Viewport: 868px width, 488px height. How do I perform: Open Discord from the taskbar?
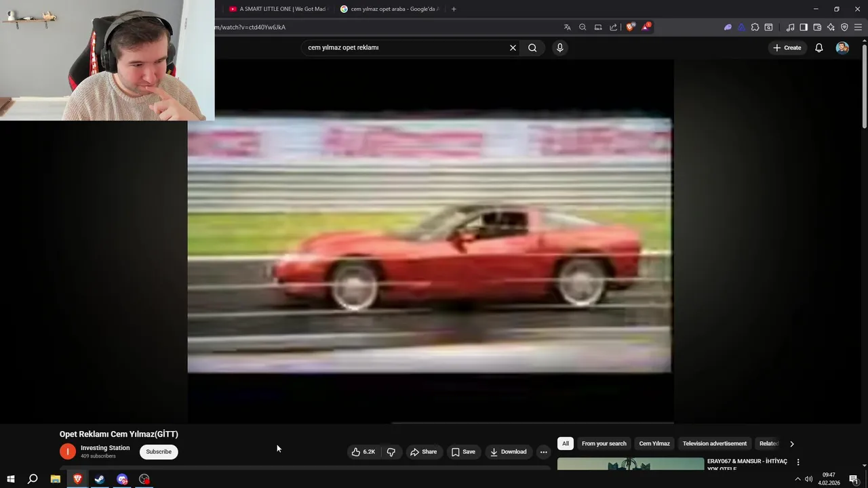(x=122, y=479)
